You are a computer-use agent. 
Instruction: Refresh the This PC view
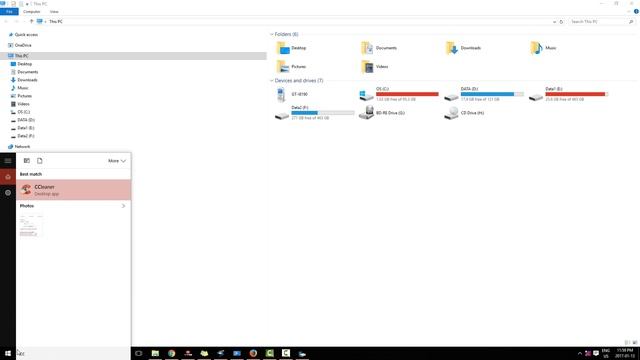pos(561,22)
